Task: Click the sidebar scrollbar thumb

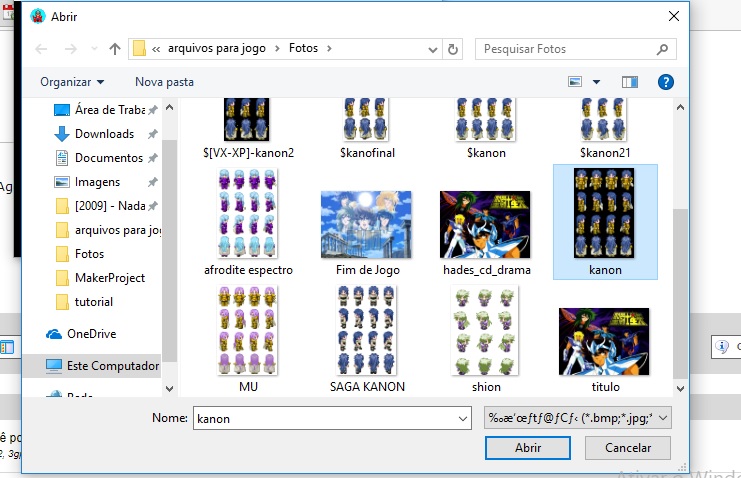Action: coord(169,251)
